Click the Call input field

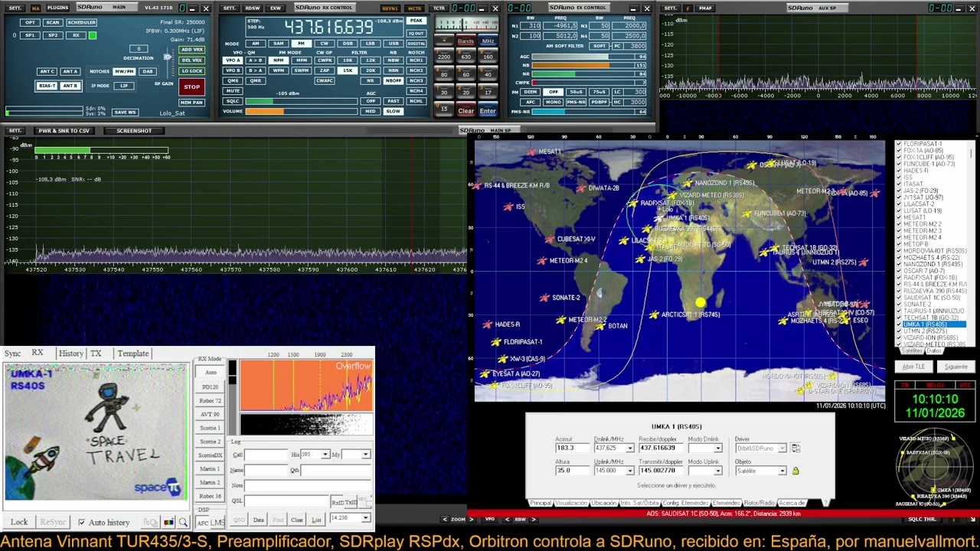(x=265, y=455)
